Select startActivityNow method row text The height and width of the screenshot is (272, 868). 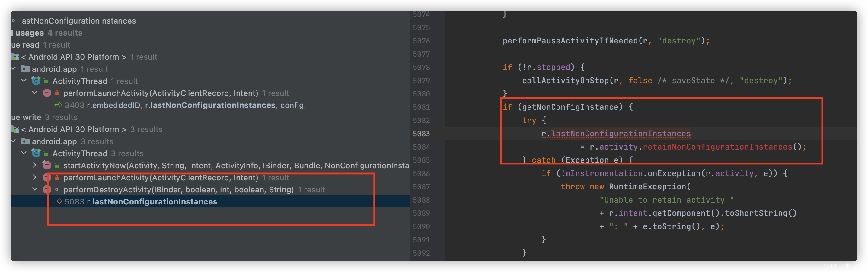tap(236, 165)
